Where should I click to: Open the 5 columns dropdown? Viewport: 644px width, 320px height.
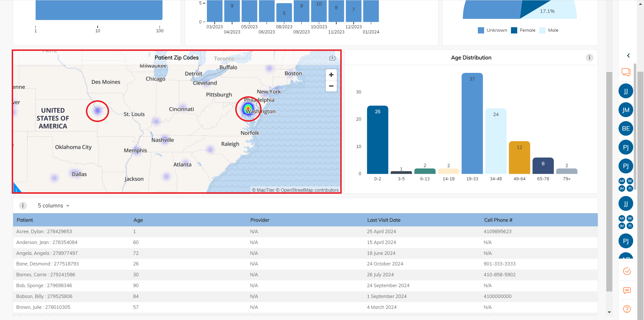click(53, 205)
